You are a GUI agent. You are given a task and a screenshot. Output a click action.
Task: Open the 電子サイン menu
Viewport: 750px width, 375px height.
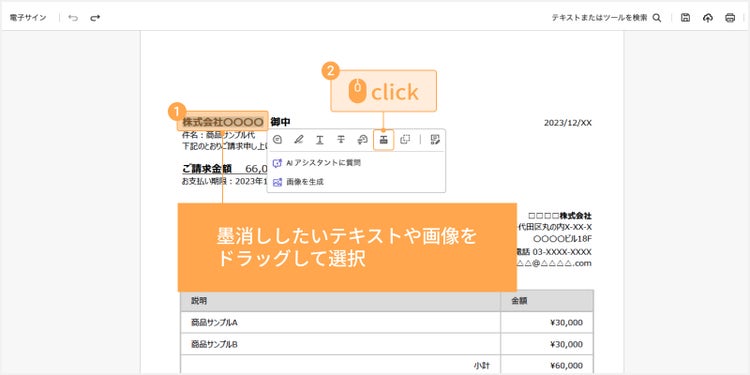(x=28, y=18)
